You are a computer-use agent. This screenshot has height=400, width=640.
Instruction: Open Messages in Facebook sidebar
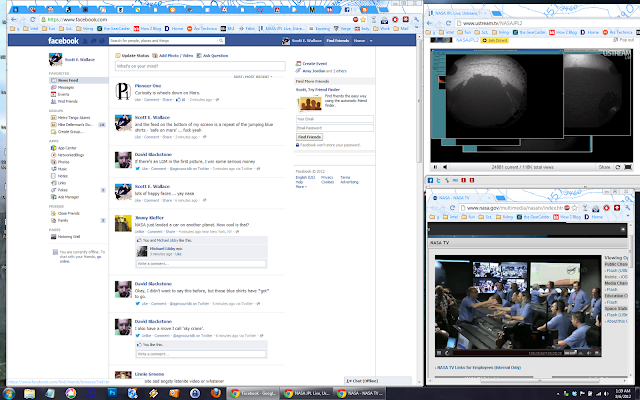[x=65, y=87]
